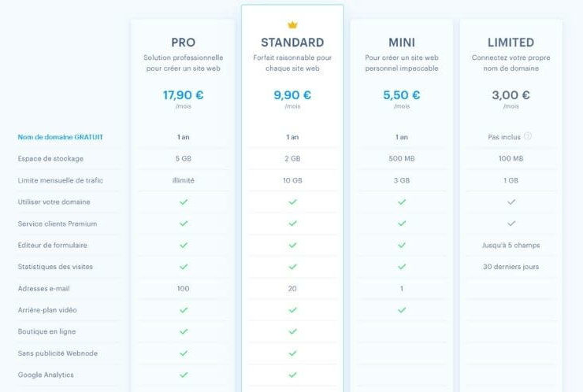Click LIMITED gray checkmark for Service clients Premium
This screenshot has height=392, width=583.
[x=511, y=224]
